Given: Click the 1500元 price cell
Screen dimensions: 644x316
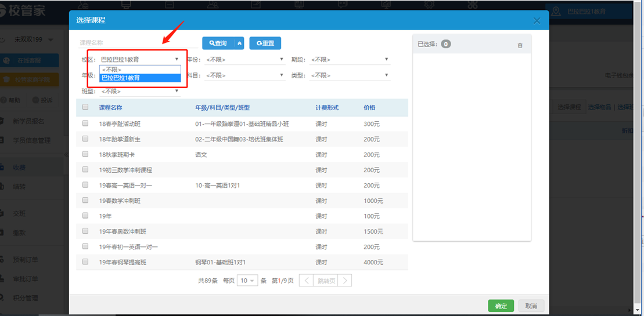Looking at the screenshot, I should [x=373, y=231].
